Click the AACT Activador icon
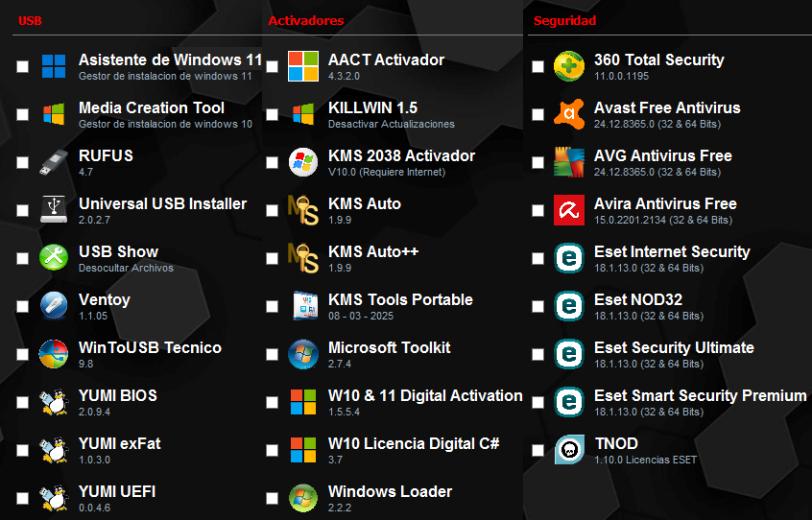812x520 pixels. click(303, 66)
